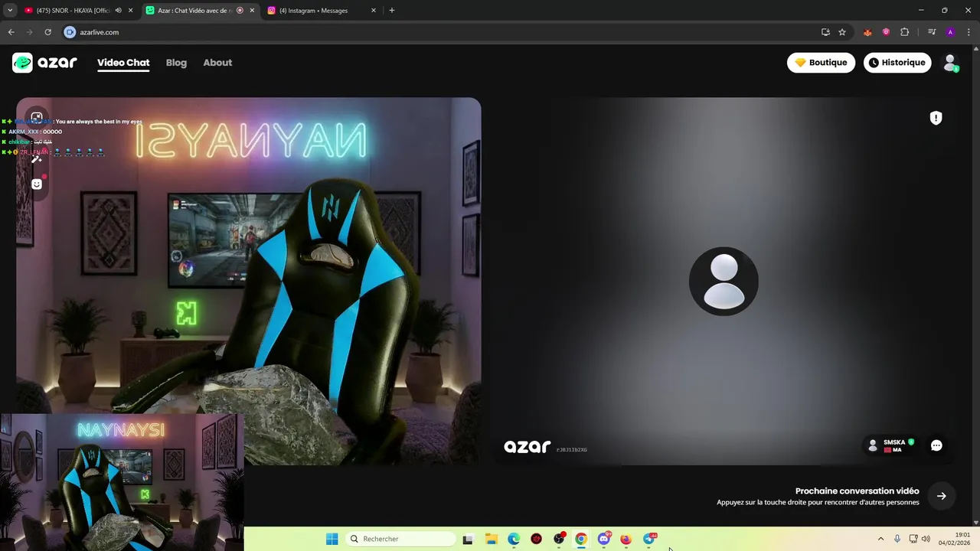Open Firefox from taskbar
This screenshot has height=551, width=980.
click(x=626, y=539)
